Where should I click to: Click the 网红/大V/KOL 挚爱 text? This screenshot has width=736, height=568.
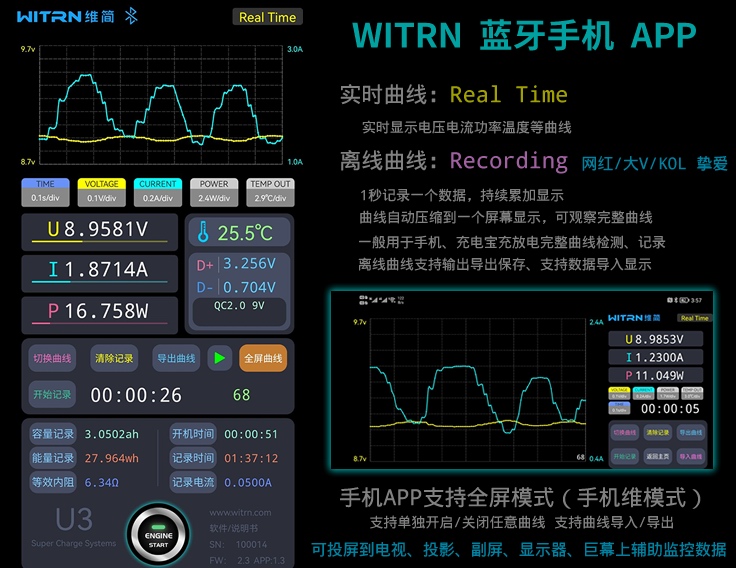[x=655, y=164]
